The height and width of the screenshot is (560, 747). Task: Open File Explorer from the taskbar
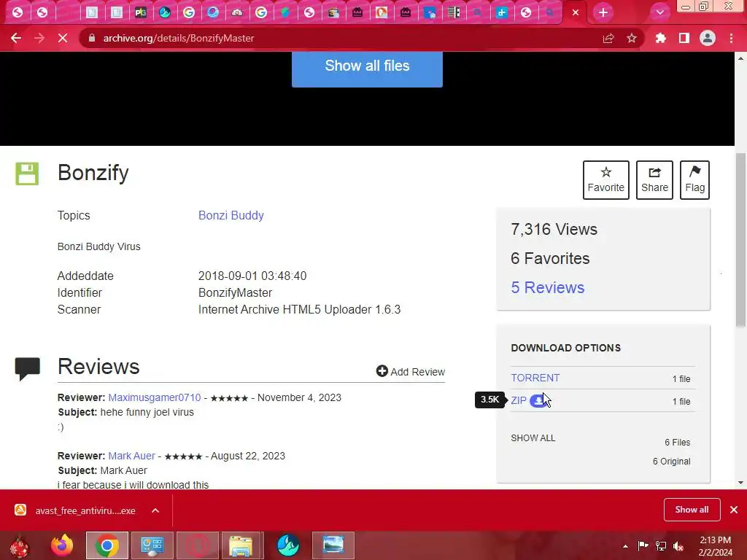pos(242,545)
